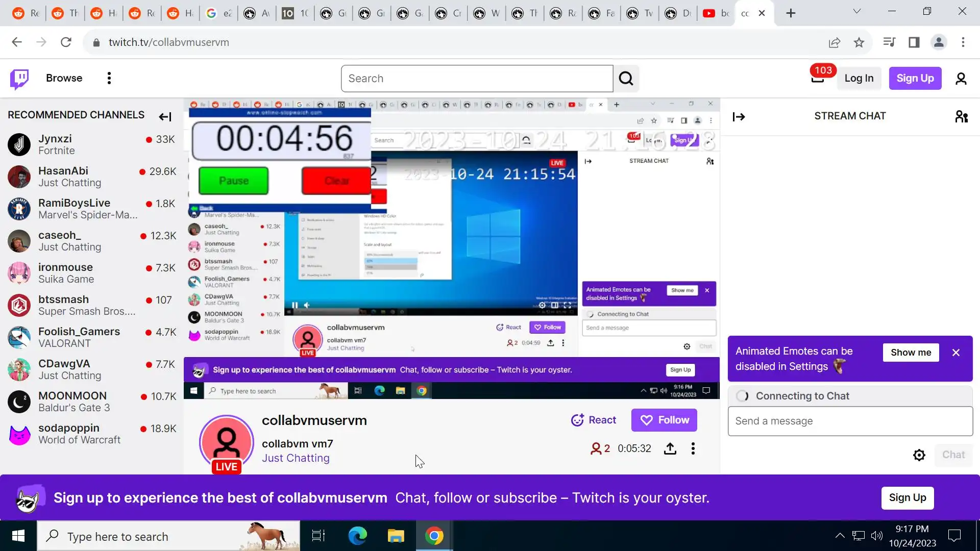This screenshot has height=551, width=980.
Task: Open the chat community users icon
Action: coord(961,117)
